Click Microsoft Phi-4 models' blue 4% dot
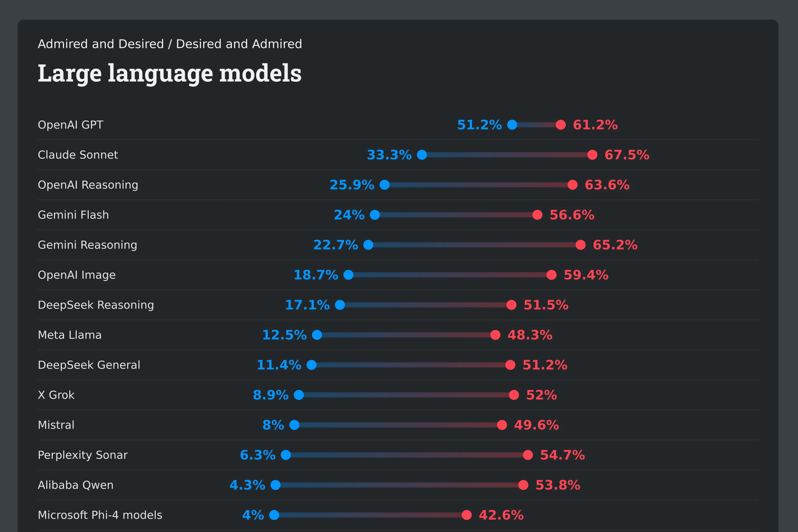Viewport: 798px width, 532px height. click(x=274, y=515)
